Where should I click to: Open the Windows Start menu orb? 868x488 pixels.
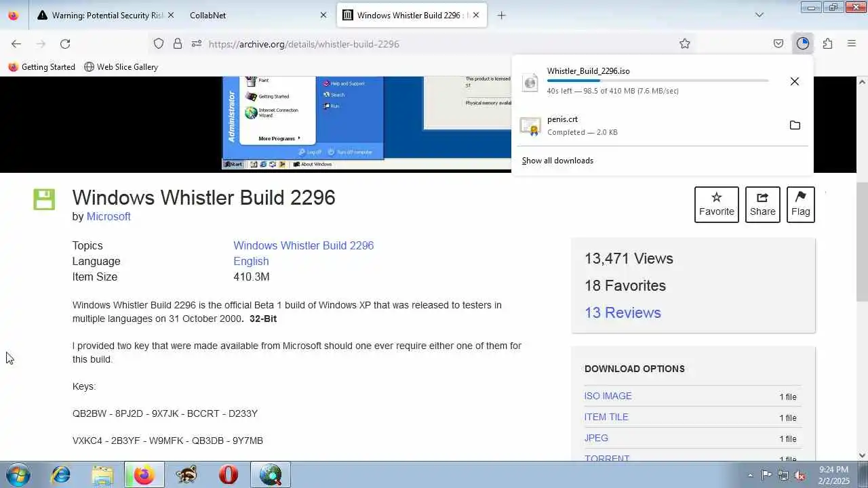18,475
